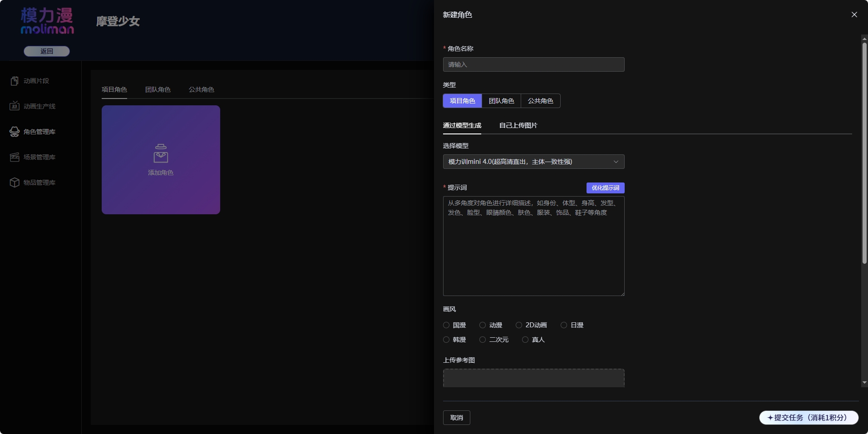The height and width of the screenshot is (434, 868).
Task: Choose the 二次元 style radio
Action: (x=483, y=340)
